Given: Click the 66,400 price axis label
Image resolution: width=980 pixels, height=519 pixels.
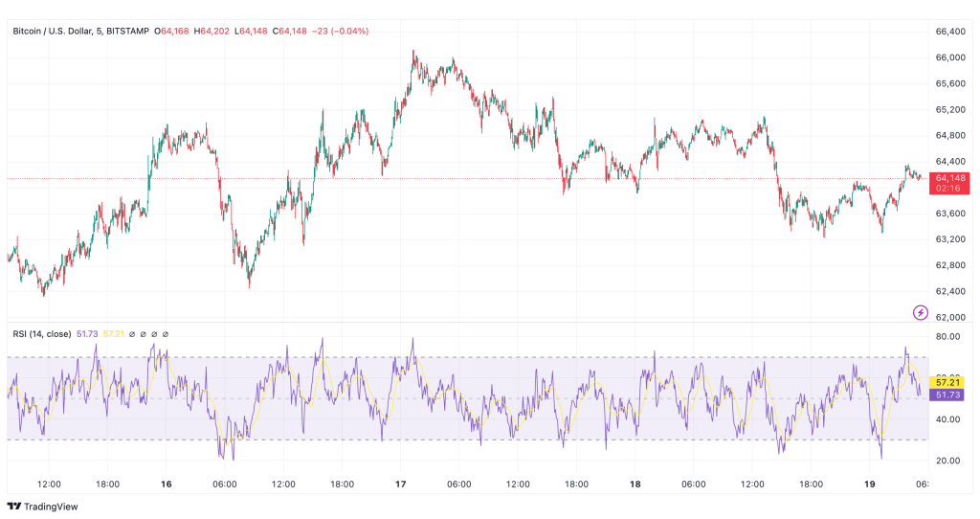Looking at the screenshot, I should click(950, 32).
